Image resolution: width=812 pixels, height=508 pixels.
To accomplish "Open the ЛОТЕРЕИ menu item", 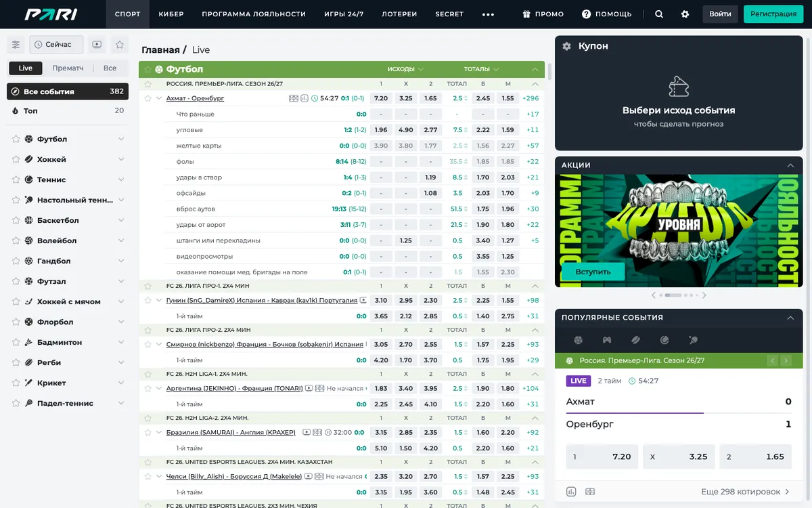I will click(399, 14).
